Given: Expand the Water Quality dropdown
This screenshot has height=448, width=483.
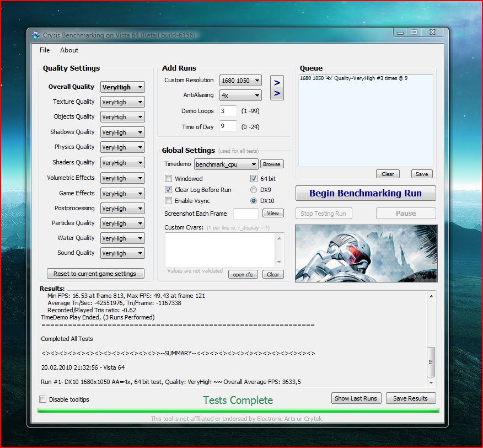Looking at the screenshot, I should [122, 238].
